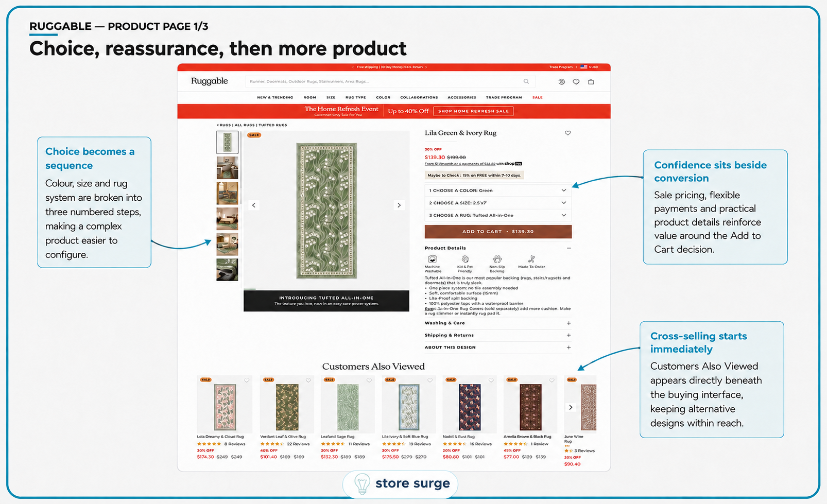Collapse the Product Details section
827x504 pixels.
[568, 248]
